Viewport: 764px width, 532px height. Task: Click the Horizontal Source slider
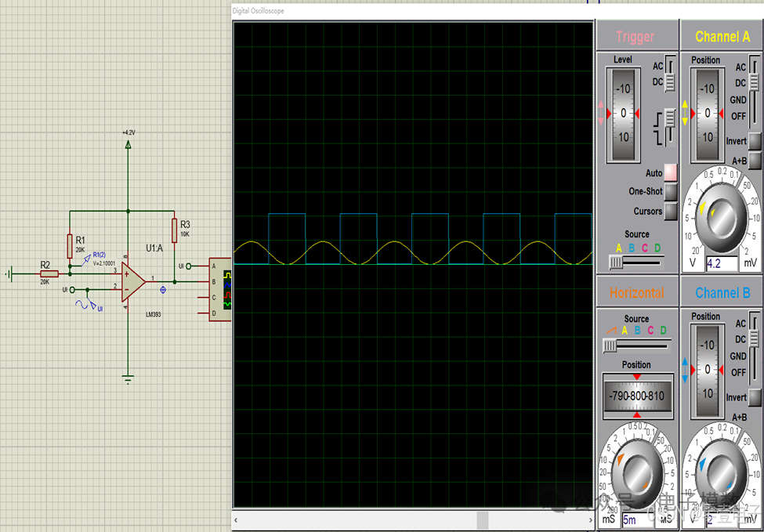pyautogui.click(x=635, y=346)
